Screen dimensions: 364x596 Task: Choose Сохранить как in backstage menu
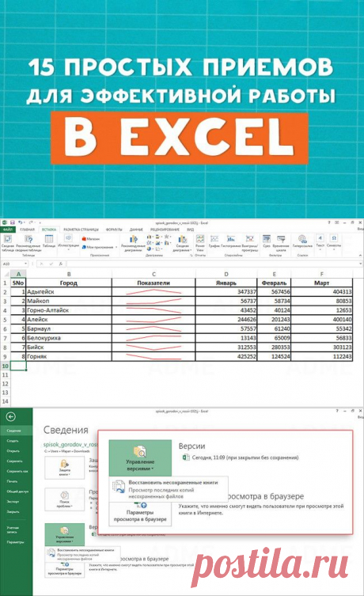(17, 471)
